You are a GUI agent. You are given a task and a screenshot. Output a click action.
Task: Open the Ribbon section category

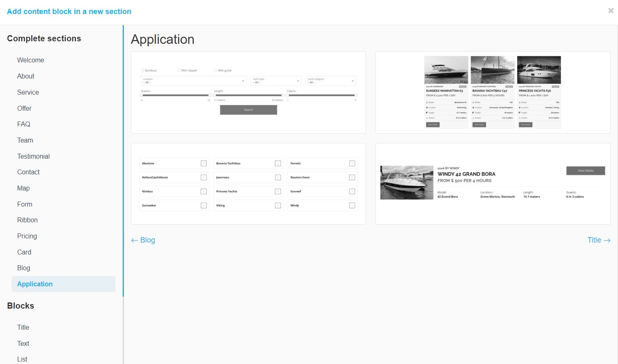tap(27, 220)
